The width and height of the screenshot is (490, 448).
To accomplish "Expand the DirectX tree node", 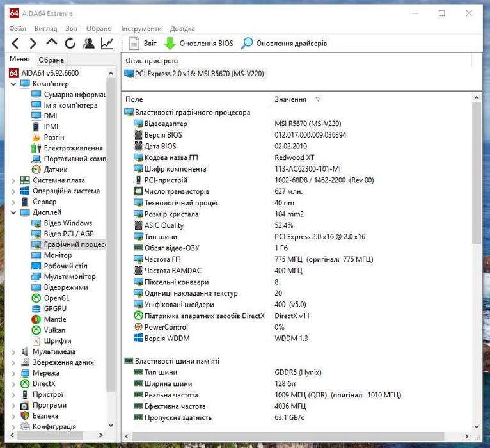I will (13, 384).
